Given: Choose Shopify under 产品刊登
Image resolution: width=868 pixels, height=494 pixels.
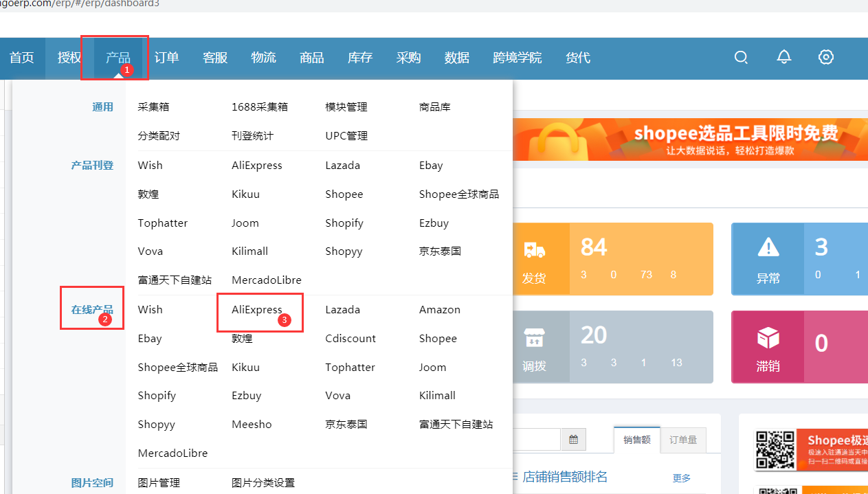Looking at the screenshot, I should click(x=344, y=223).
